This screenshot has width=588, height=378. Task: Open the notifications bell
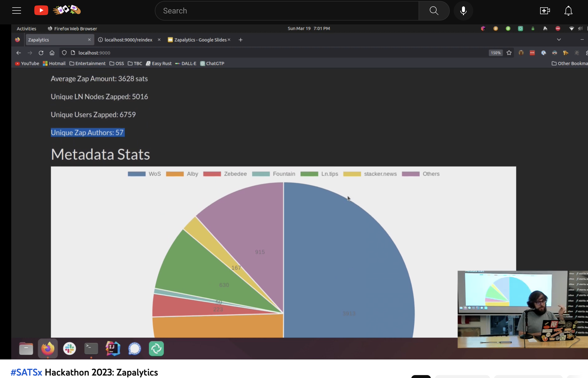click(568, 11)
